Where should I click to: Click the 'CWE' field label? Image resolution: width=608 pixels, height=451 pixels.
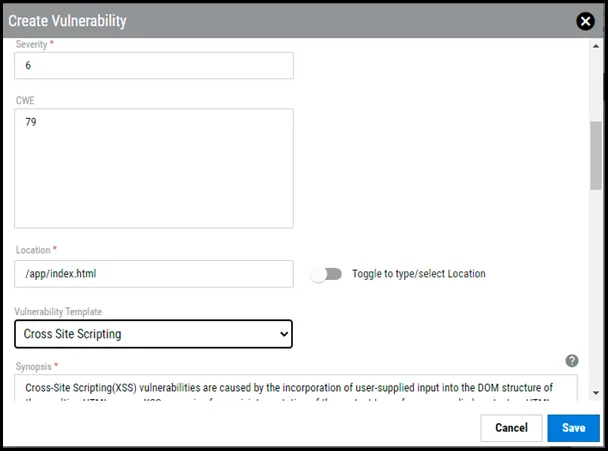point(25,100)
